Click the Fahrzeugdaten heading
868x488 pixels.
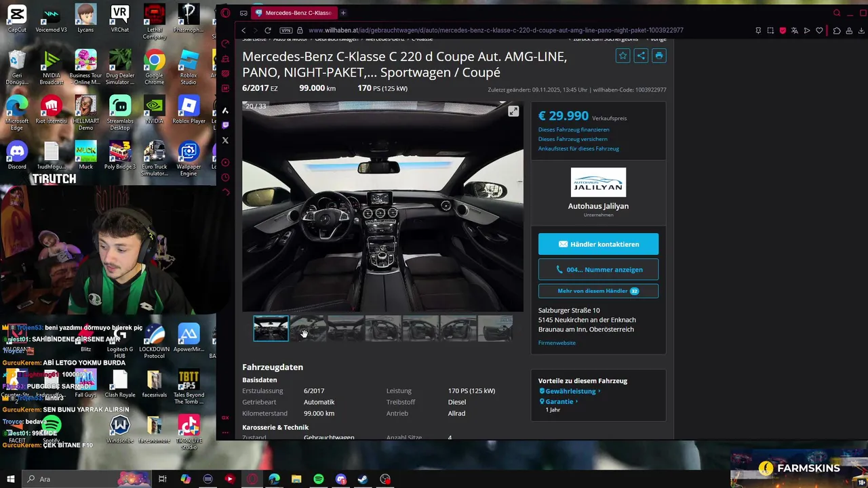click(273, 367)
